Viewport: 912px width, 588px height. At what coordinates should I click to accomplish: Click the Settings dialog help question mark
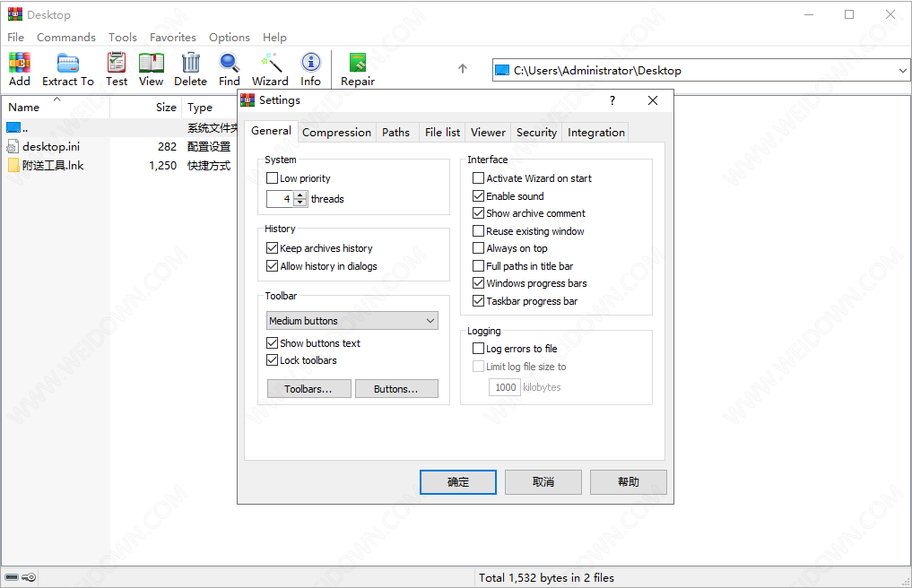point(612,100)
